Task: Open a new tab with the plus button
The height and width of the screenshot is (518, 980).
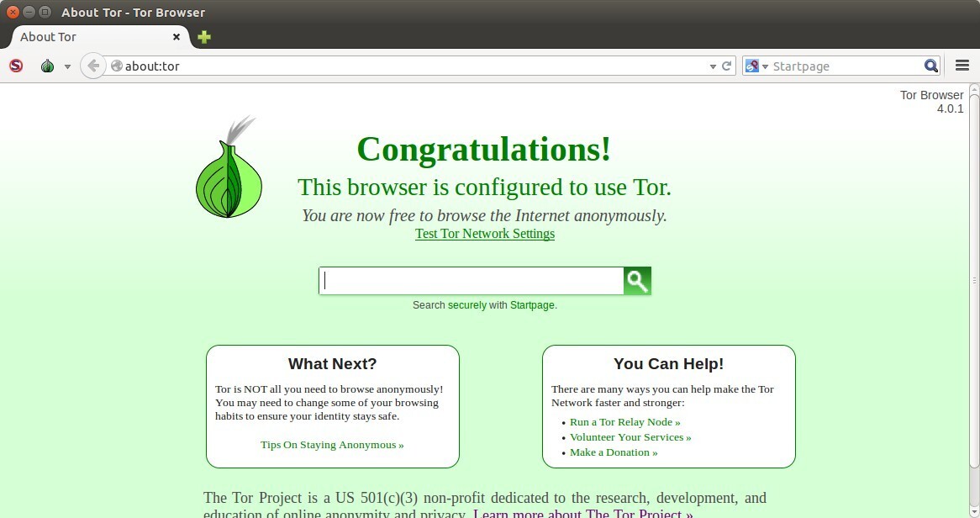Action: [203, 37]
